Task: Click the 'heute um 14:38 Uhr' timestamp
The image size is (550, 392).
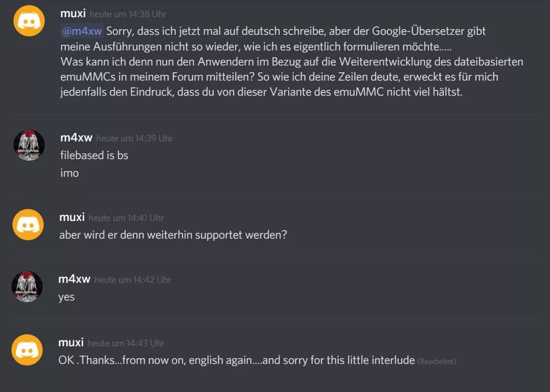Action: (128, 15)
